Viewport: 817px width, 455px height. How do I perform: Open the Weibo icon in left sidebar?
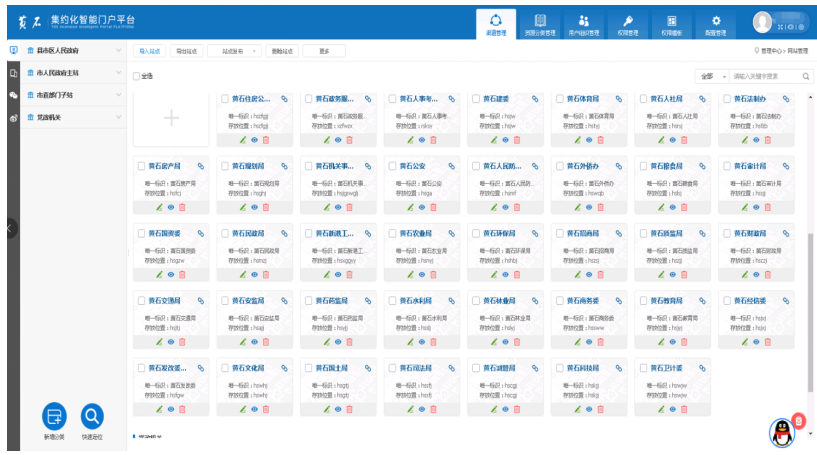(13, 118)
